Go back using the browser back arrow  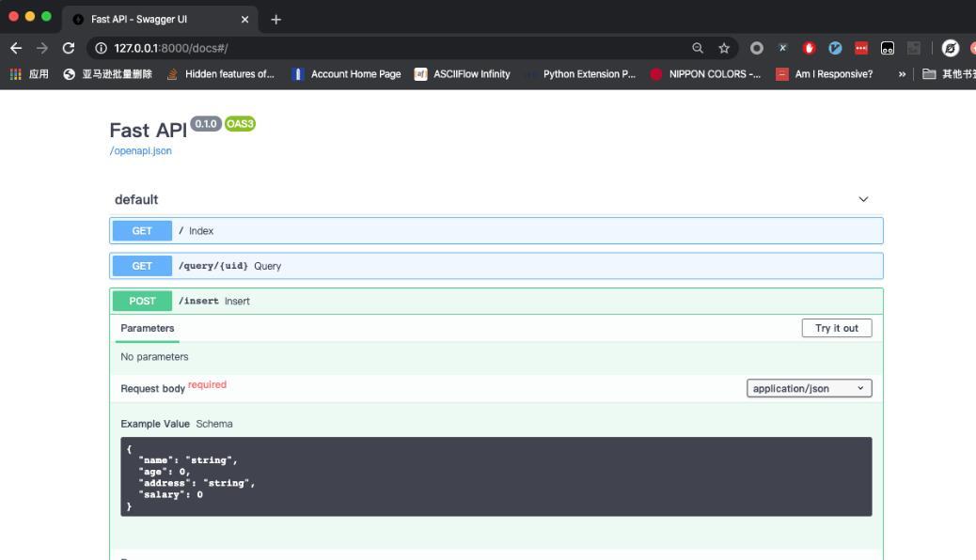[16, 48]
